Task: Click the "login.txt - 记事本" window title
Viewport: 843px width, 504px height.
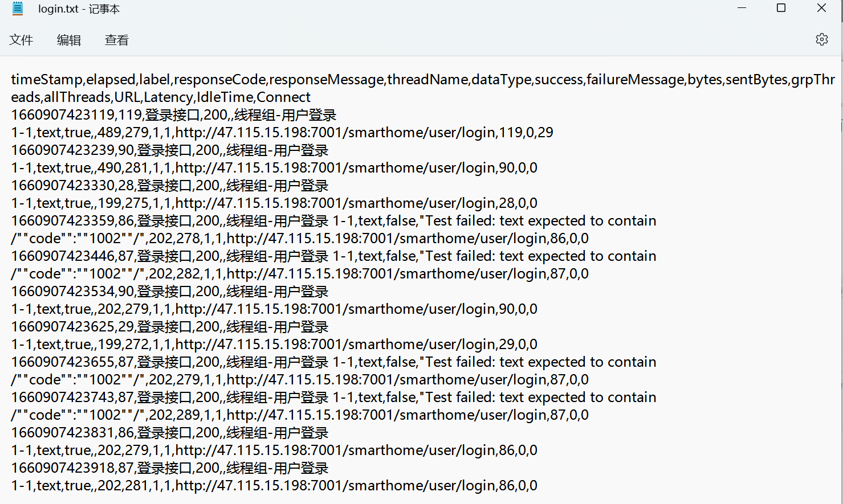Action: click(79, 9)
